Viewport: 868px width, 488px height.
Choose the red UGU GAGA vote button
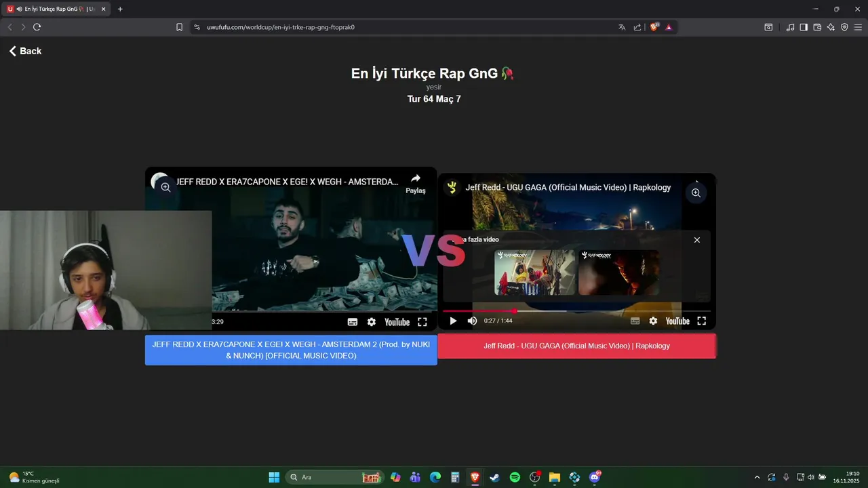point(576,346)
